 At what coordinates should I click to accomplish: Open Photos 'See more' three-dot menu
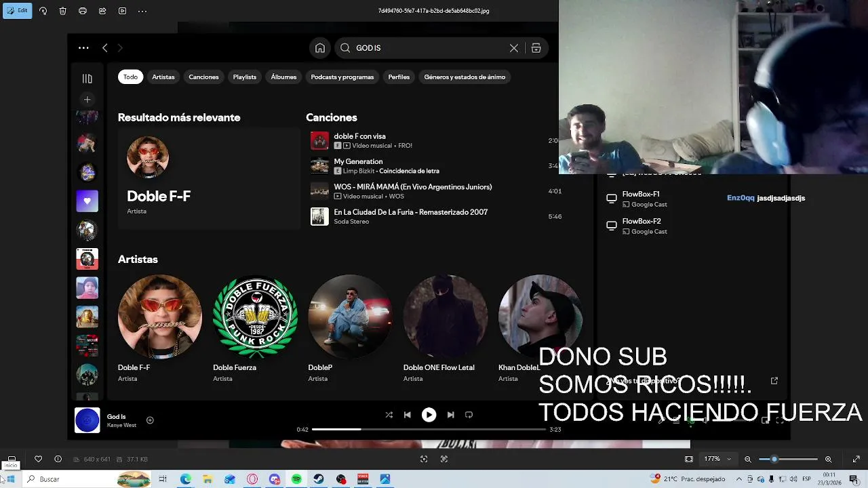(142, 11)
